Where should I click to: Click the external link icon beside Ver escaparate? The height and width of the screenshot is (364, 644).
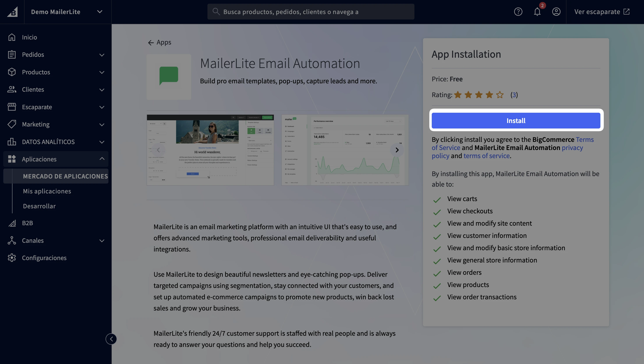click(626, 12)
